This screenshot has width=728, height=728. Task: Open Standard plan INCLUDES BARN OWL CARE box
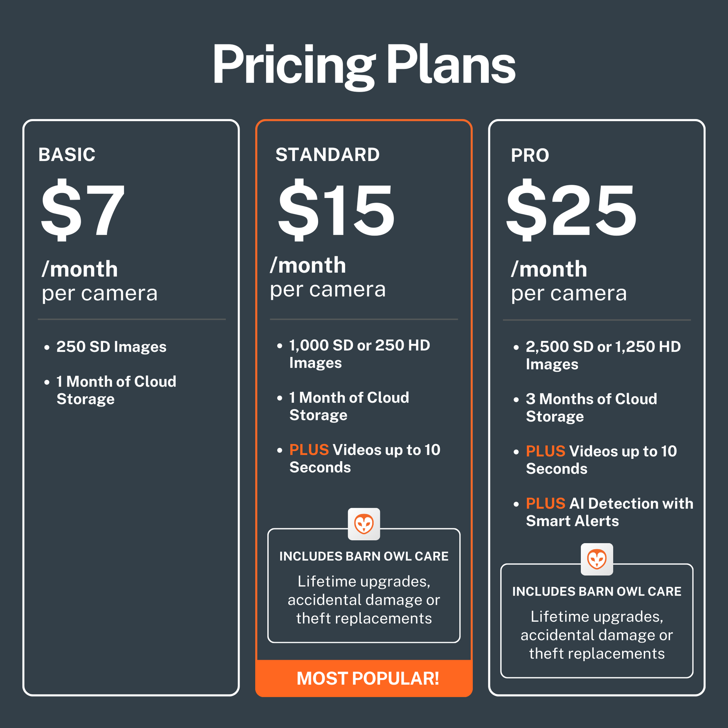pyautogui.click(x=364, y=586)
